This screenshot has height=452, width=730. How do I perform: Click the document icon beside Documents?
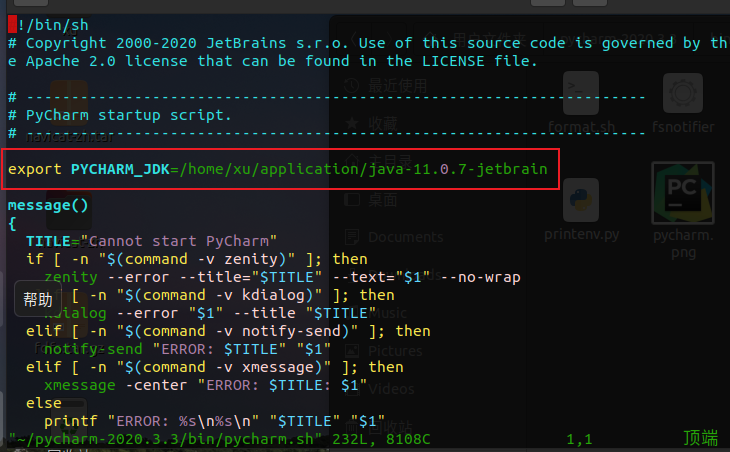click(352, 237)
